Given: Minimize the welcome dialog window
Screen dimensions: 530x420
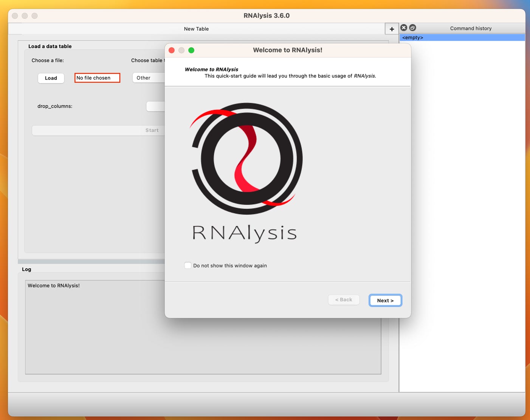Looking at the screenshot, I should click(x=181, y=50).
